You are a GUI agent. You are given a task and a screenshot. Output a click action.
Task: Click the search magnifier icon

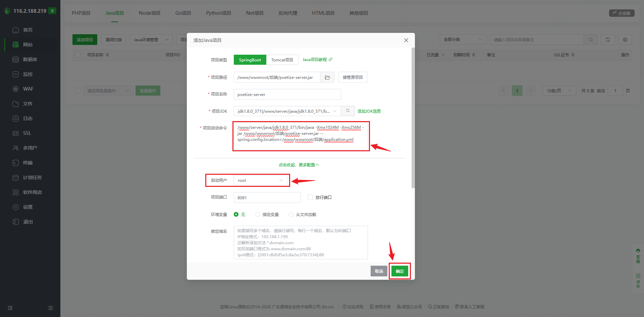coord(590,40)
